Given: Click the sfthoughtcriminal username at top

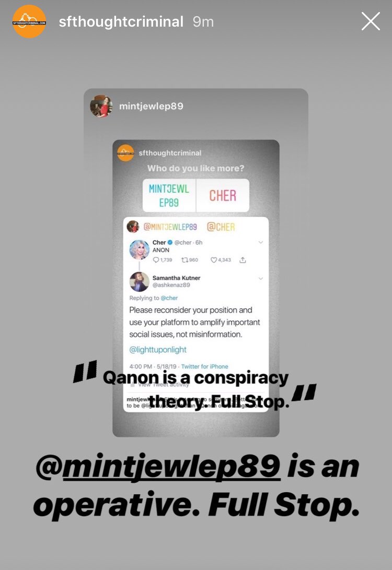Looking at the screenshot, I should click(121, 22).
